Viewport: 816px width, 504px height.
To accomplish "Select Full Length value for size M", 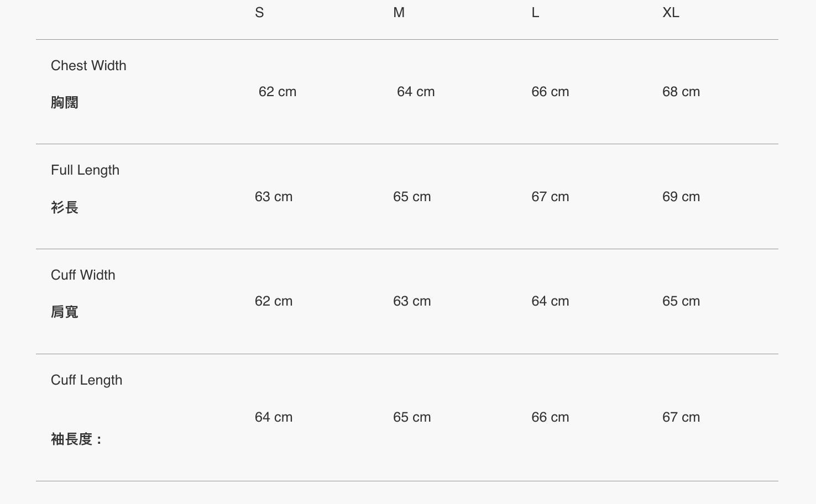I will [x=412, y=197].
